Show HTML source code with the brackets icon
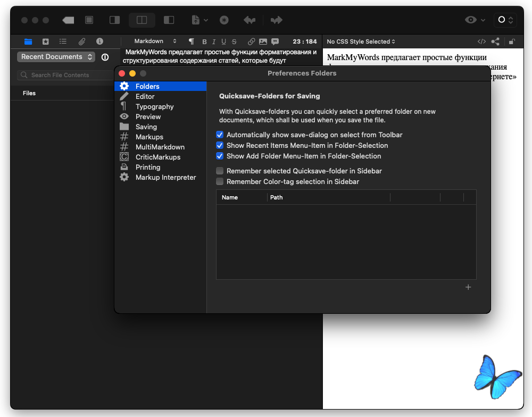The height and width of the screenshot is (417, 532). coord(481,41)
